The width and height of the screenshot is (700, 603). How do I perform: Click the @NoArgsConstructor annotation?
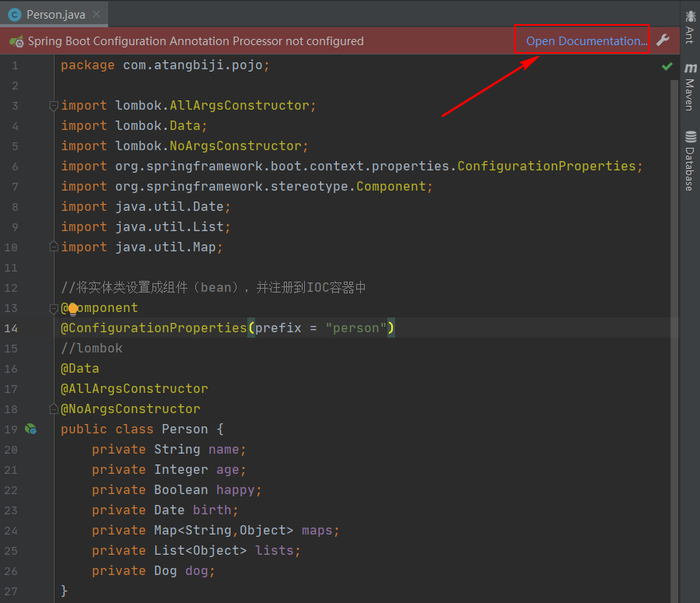pos(131,408)
